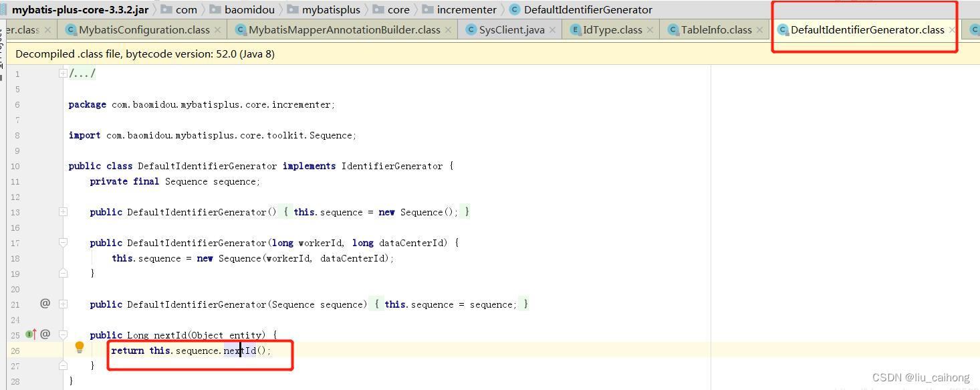Click the yellow intention lightbulb on line 26

point(79,347)
